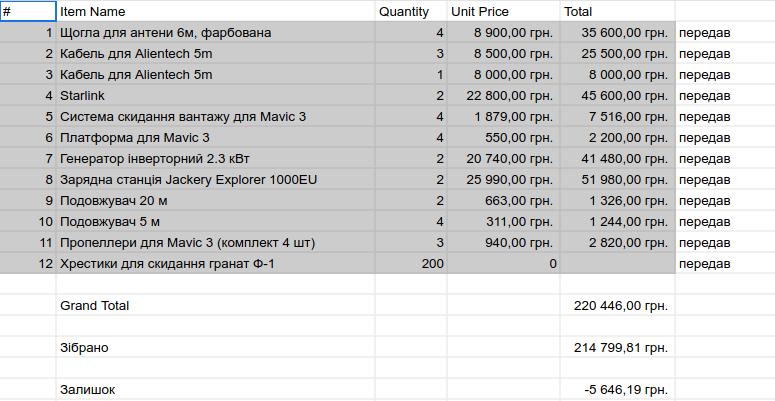Select the # header cell
The height and width of the screenshot is (401, 775).
[x=28, y=12]
